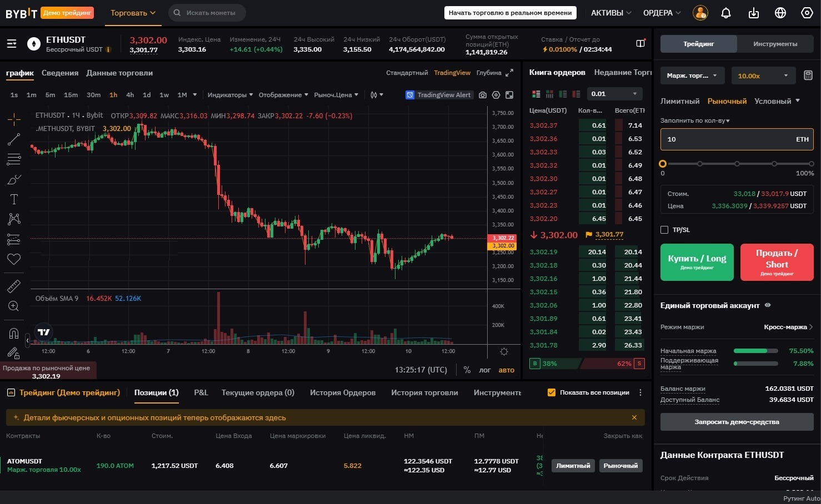
Task: Select the Fibonacci retracement tool
Action: (x=14, y=159)
